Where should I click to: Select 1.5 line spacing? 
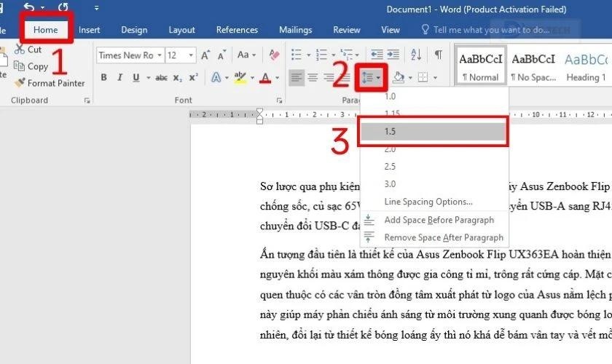click(433, 132)
